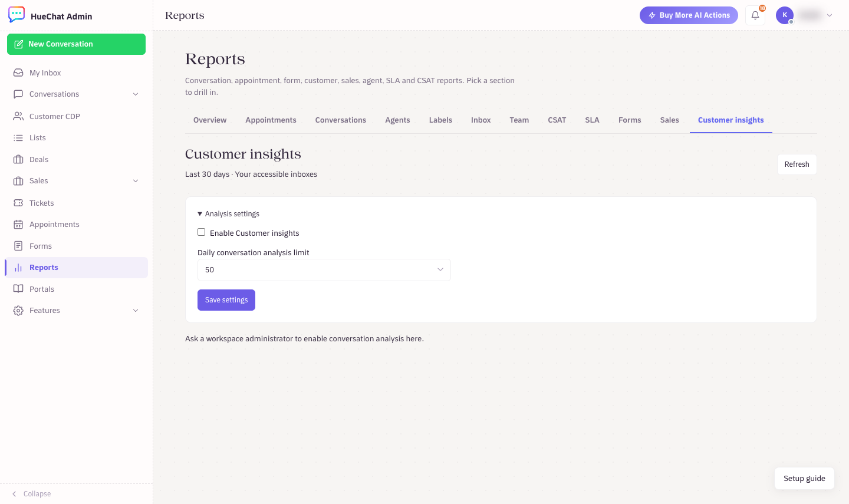Expand the Sales sidebar chevron
Image resolution: width=849 pixels, height=504 pixels.
click(x=136, y=181)
